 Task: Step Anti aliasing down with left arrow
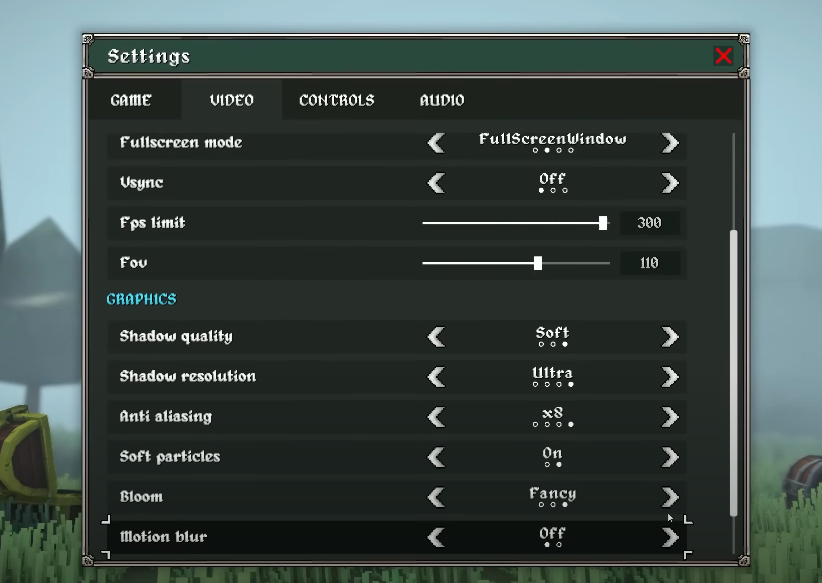pos(436,417)
